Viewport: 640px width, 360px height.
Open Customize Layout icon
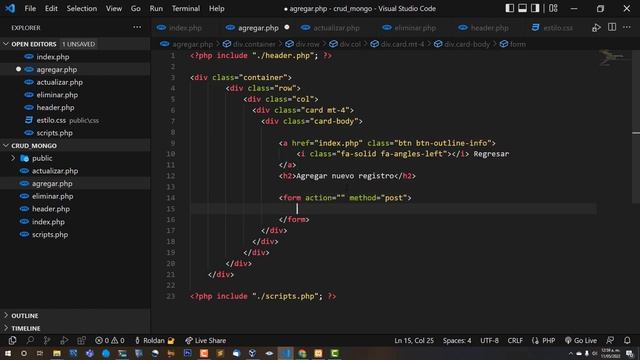pos(553,8)
